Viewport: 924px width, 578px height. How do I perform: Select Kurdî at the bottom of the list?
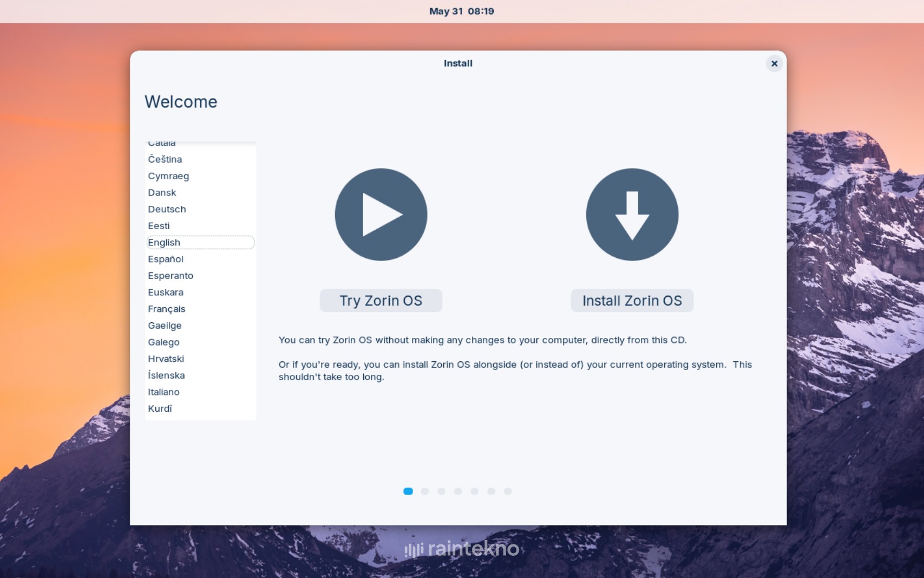tap(160, 408)
